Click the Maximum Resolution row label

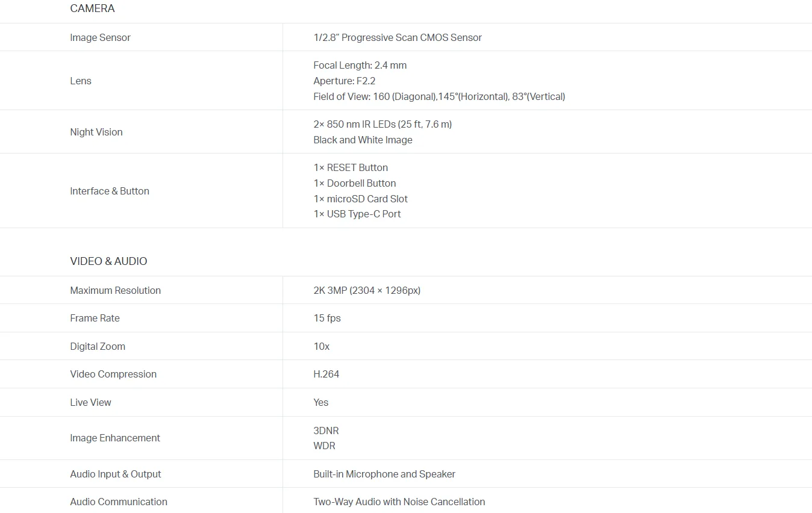coord(115,290)
